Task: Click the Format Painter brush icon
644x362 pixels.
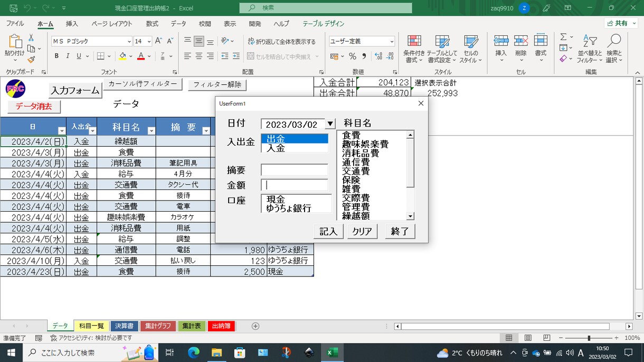Action: [x=31, y=60]
